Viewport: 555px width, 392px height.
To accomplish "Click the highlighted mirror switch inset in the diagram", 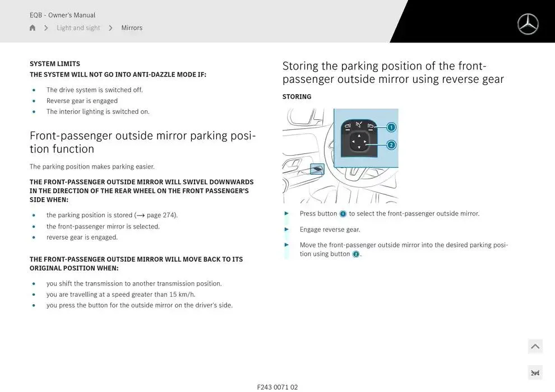I will click(317, 169).
